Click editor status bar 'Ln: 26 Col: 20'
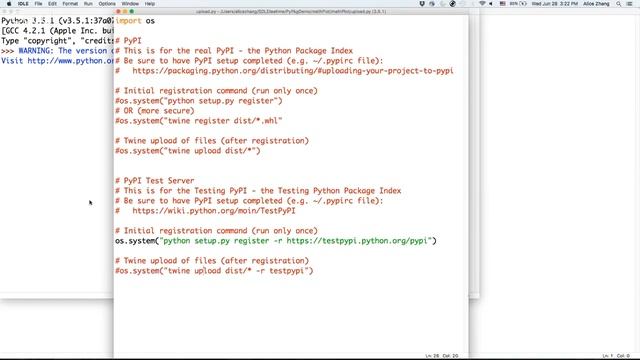 click(x=442, y=356)
